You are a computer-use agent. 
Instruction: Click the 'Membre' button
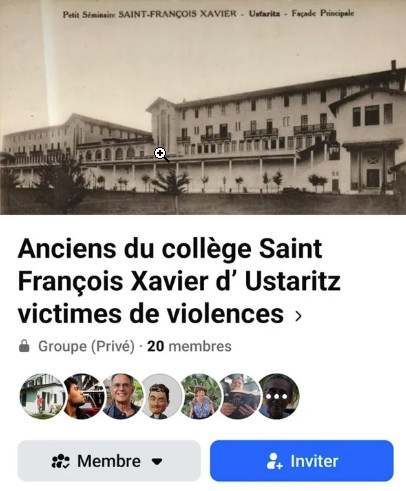[109, 461]
